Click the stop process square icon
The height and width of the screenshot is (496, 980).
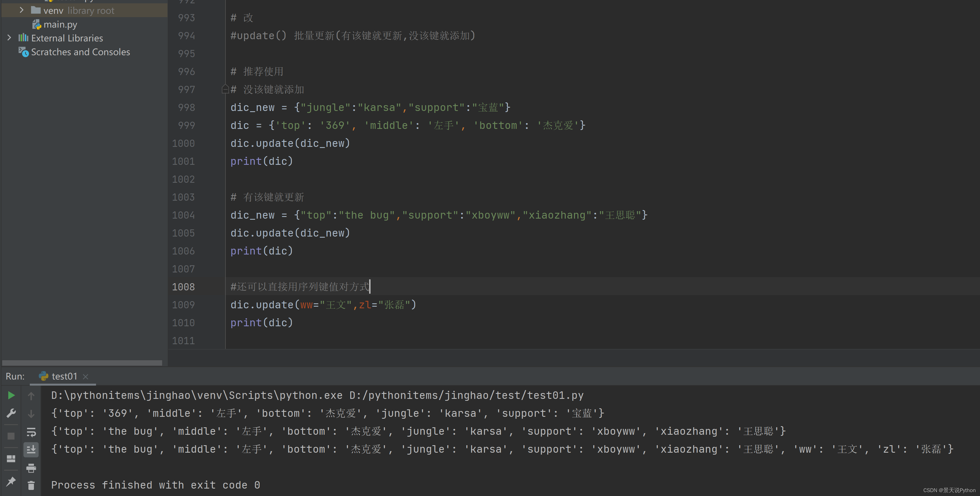[x=11, y=436]
